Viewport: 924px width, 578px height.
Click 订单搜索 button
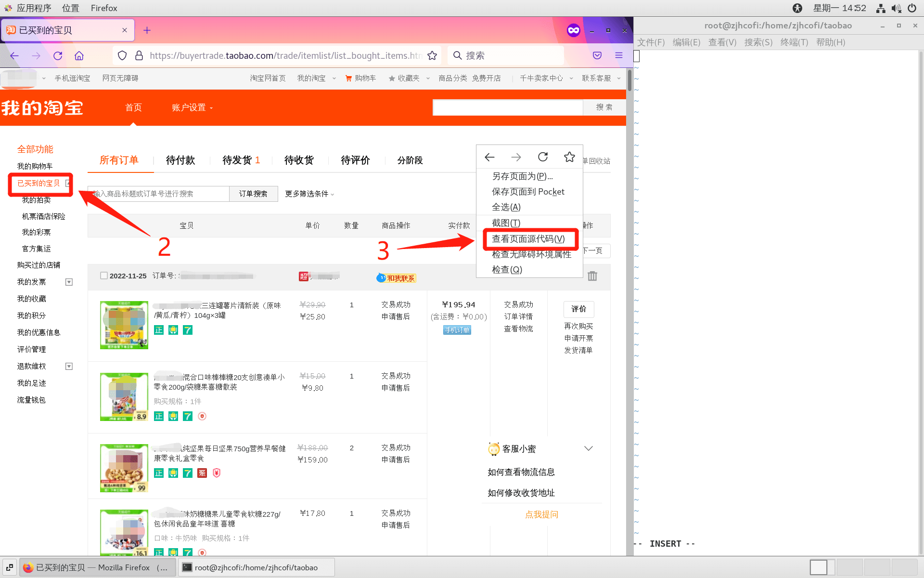(x=253, y=194)
